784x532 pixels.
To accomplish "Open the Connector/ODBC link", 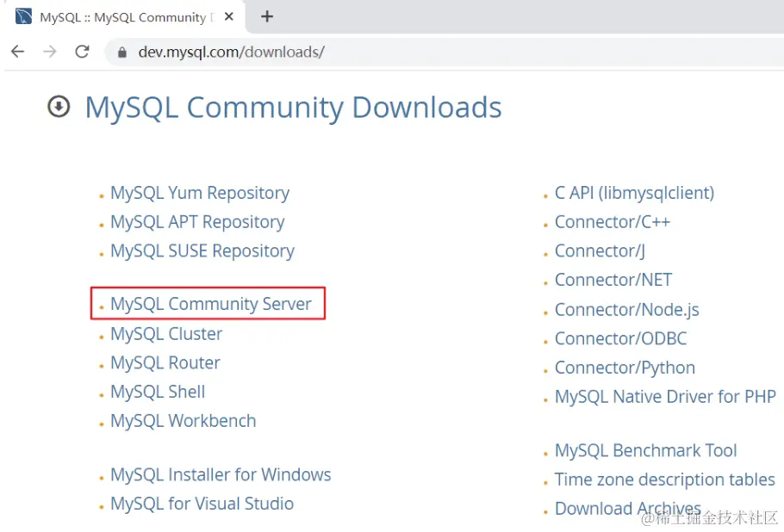I will pyautogui.click(x=620, y=338).
